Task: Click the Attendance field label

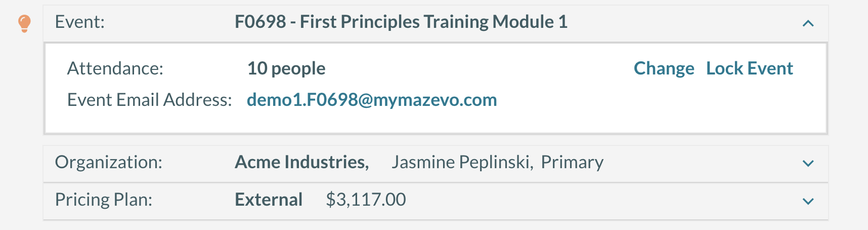Action: pos(115,68)
